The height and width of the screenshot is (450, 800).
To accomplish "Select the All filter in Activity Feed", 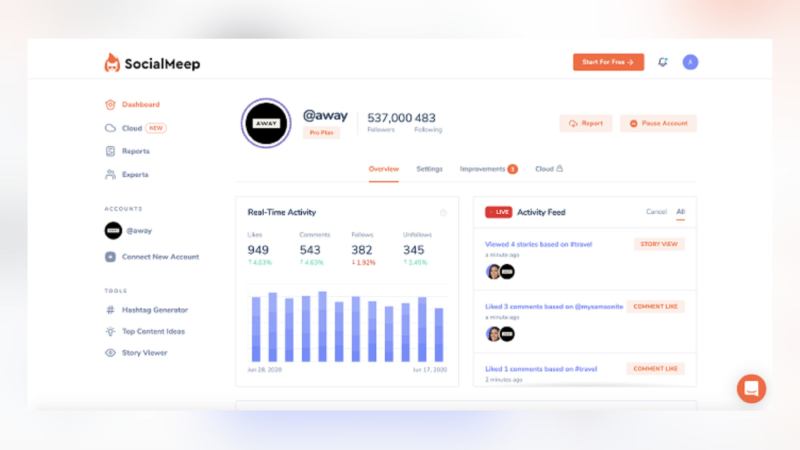I will 681,212.
